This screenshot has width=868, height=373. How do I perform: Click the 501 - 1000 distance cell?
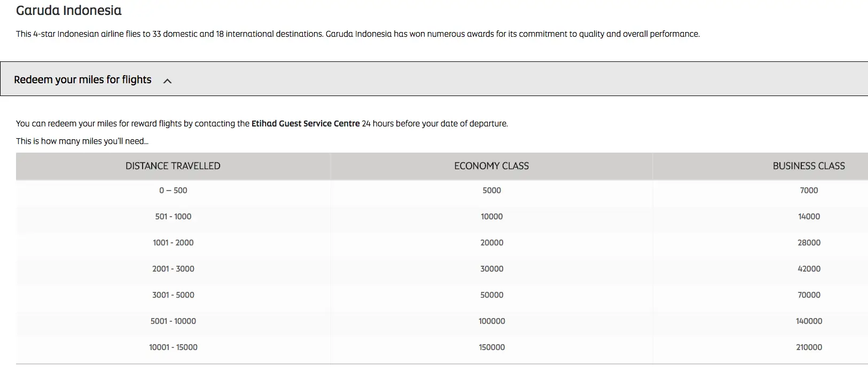[173, 217]
